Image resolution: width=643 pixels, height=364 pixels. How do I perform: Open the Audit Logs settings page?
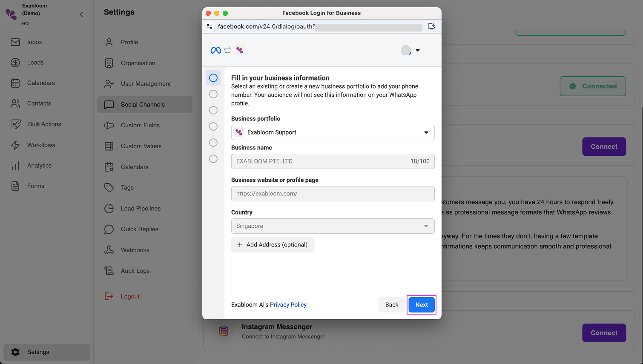[135, 270]
